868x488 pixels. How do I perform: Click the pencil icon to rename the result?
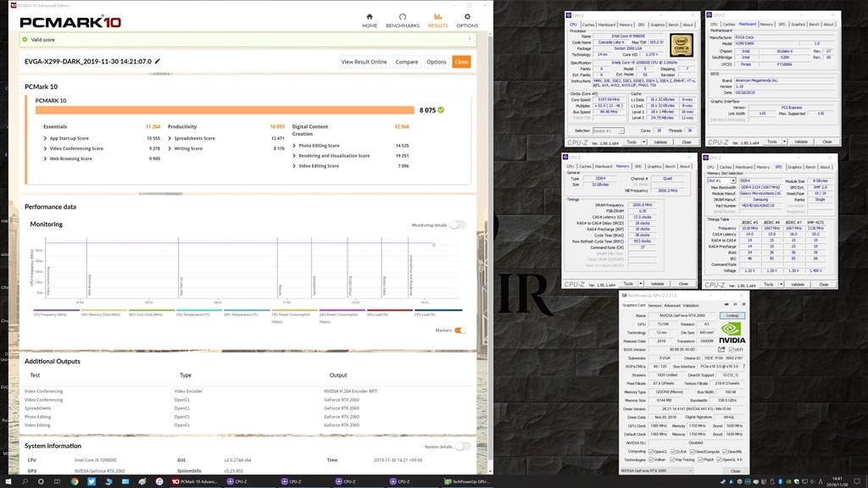click(157, 61)
